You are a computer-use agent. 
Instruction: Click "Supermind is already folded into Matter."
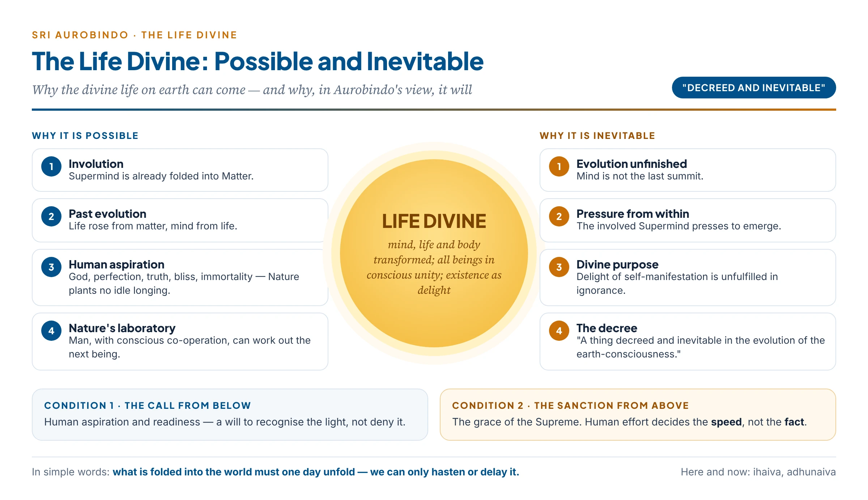click(161, 176)
